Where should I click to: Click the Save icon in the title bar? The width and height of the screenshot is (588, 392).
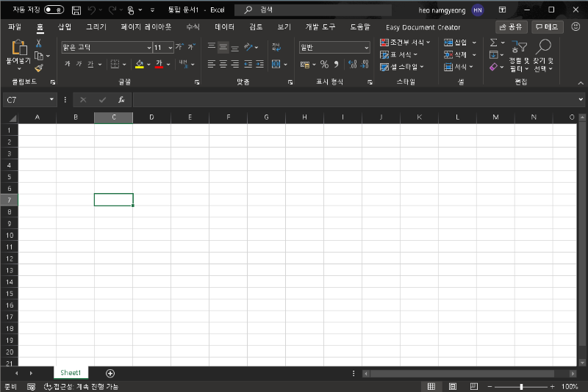pos(76,10)
